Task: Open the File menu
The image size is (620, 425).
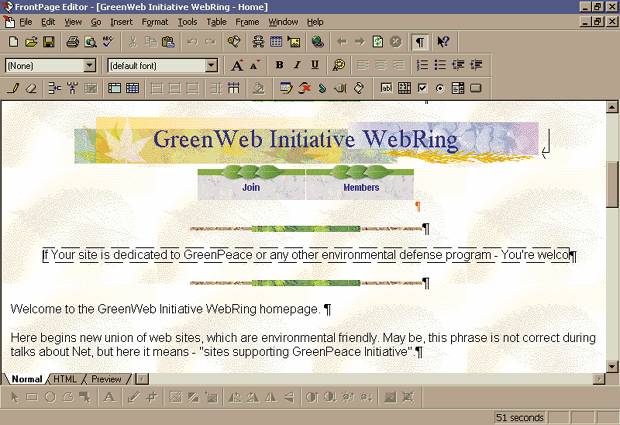Action: click(x=26, y=22)
